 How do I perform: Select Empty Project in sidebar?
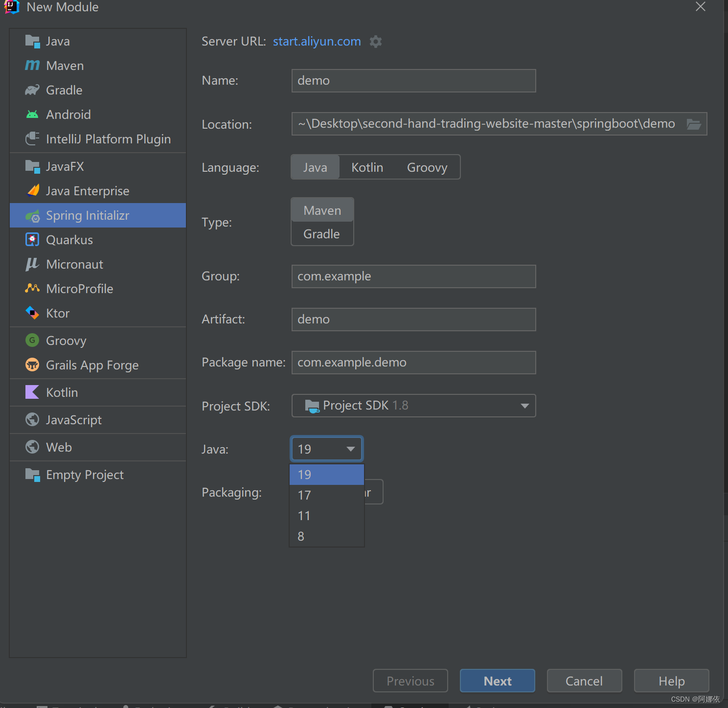click(98, 475)
